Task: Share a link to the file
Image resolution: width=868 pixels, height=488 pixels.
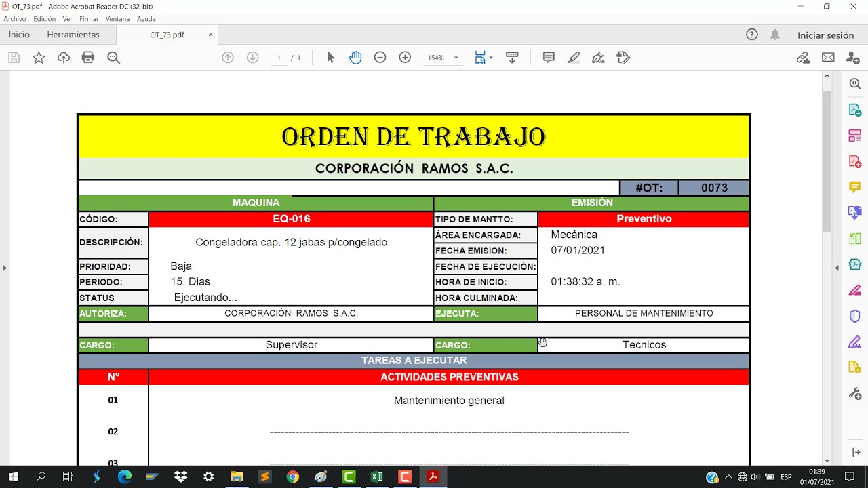Action: click(803, 58)
